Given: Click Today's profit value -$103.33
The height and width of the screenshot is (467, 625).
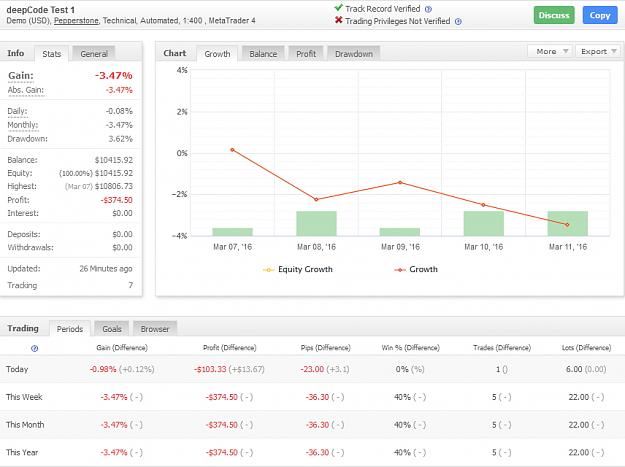Looking at the screenshot, I should (210, 369).
